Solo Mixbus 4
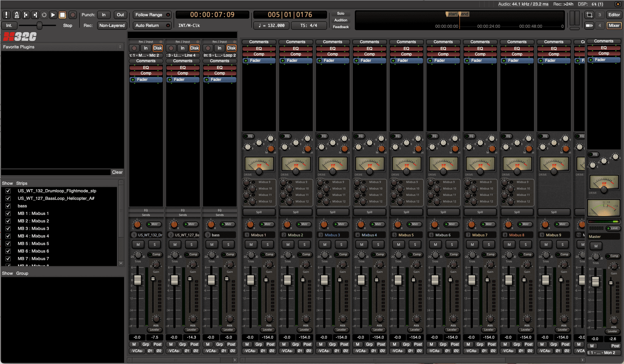The height and width of the screenshot is (364, 624). click(378, 244)
